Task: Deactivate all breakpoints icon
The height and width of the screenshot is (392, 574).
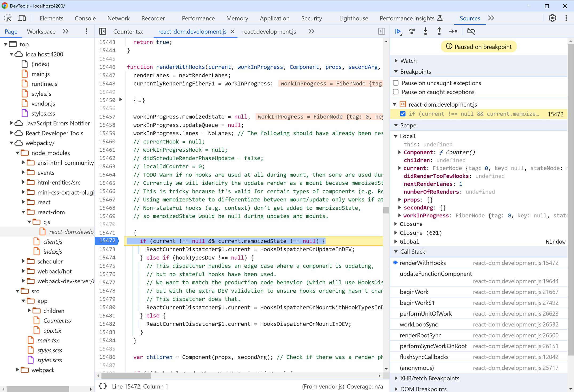Action: 471,31
